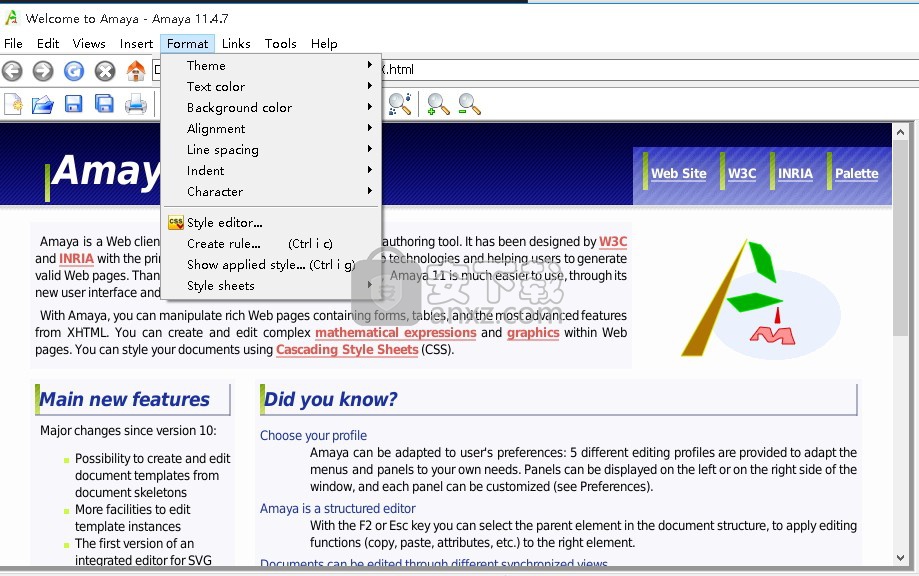Click the vertical scrollbar up arrow
The image size is (919, 576).
pyautogui.click(x=901, y=132)
